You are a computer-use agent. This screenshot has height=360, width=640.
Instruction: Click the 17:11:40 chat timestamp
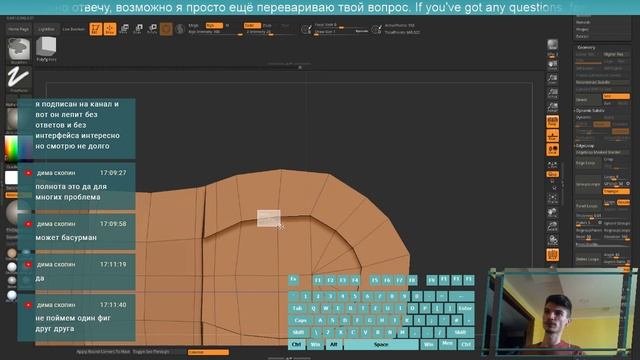coord(113,305)
